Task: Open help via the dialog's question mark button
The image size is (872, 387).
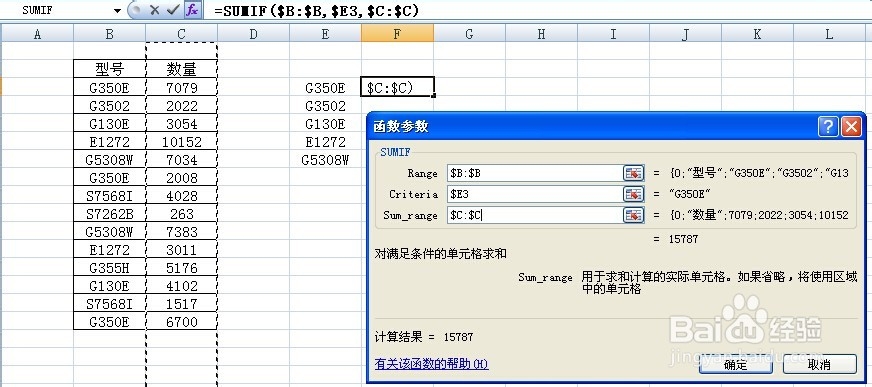Action: pos(828,127)
